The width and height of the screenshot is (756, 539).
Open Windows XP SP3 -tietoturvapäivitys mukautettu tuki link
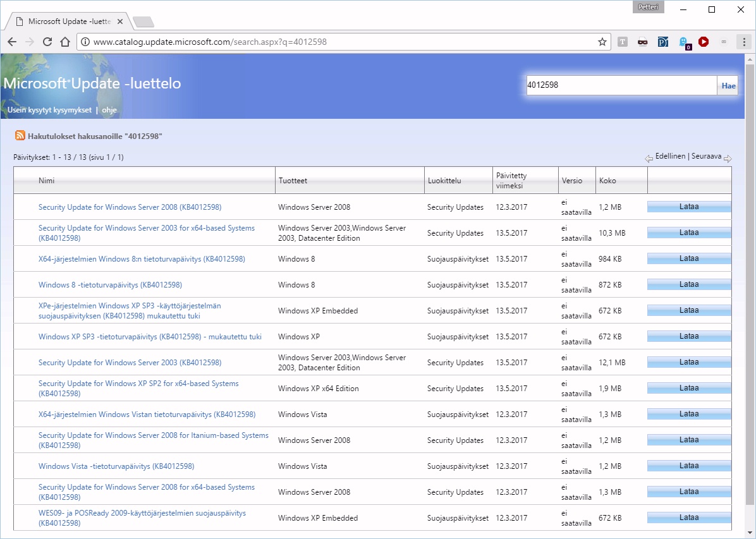(x=150, y=337)
